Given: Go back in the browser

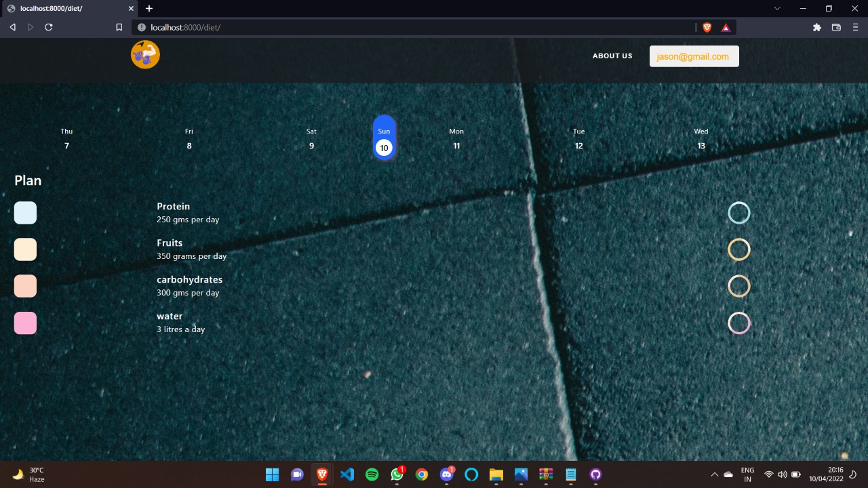Looking at the screenshot, I should click(12, 27).
